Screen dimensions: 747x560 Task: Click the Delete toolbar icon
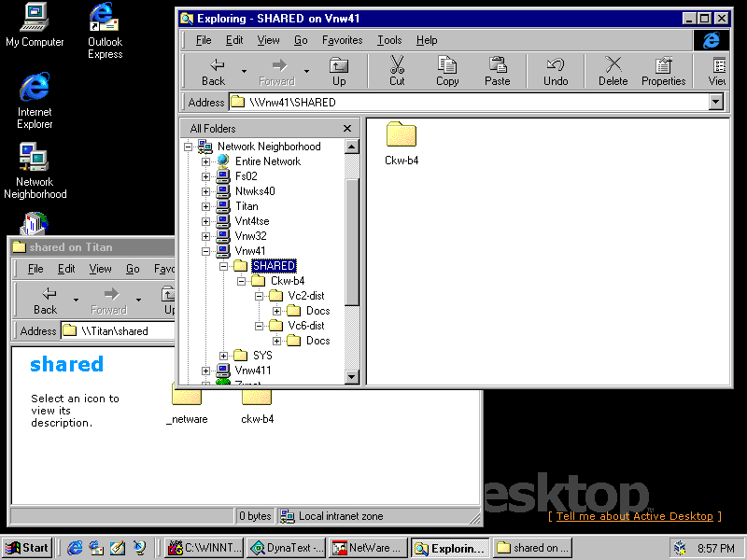coord(613,72)
